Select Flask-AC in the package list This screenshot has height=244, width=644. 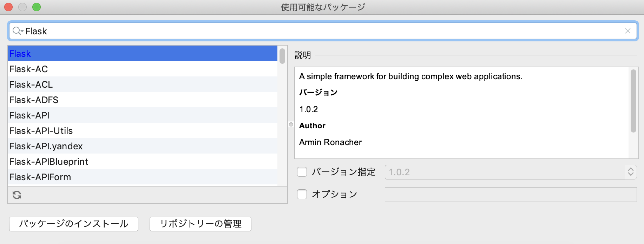[x=143, y=69]
